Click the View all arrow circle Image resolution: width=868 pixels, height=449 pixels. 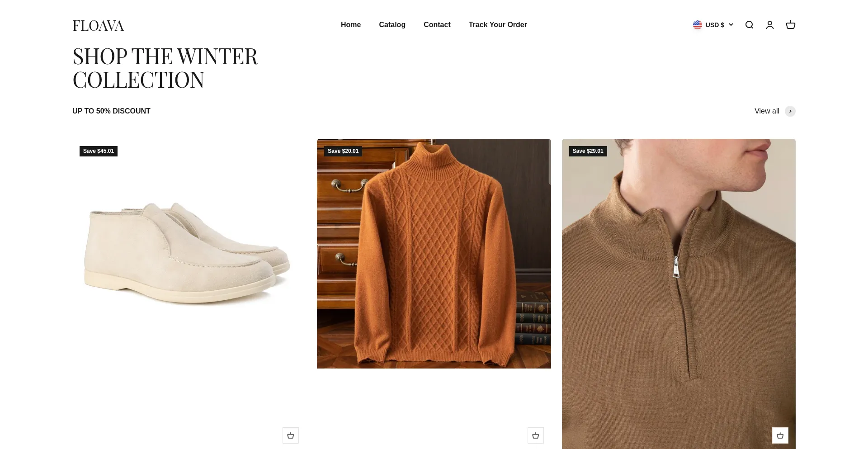coord(790,111)
